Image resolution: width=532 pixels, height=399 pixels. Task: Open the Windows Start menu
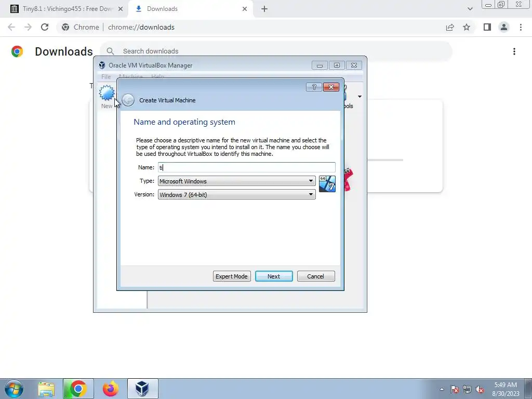(14, 389)
